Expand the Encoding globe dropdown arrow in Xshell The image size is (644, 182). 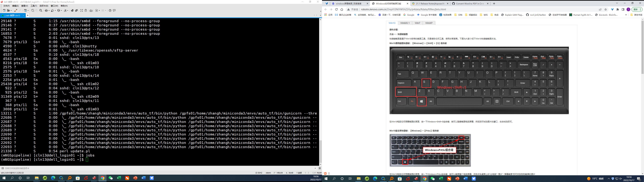[x=62, y=11]
